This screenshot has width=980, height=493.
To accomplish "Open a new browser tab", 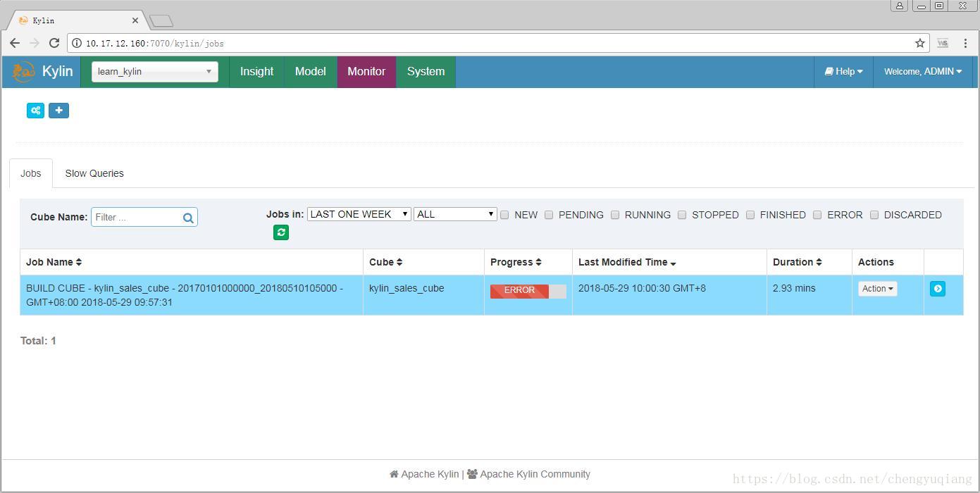I will pos(161,20).
